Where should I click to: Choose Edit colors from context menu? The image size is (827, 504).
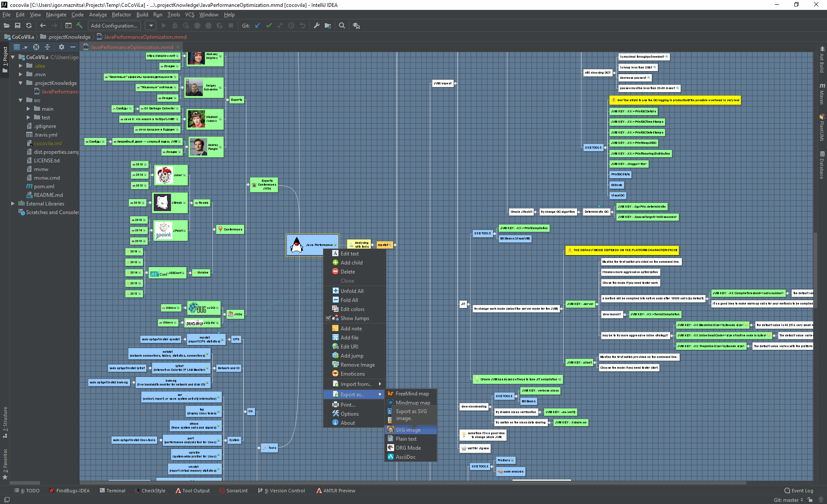[354, 309]
